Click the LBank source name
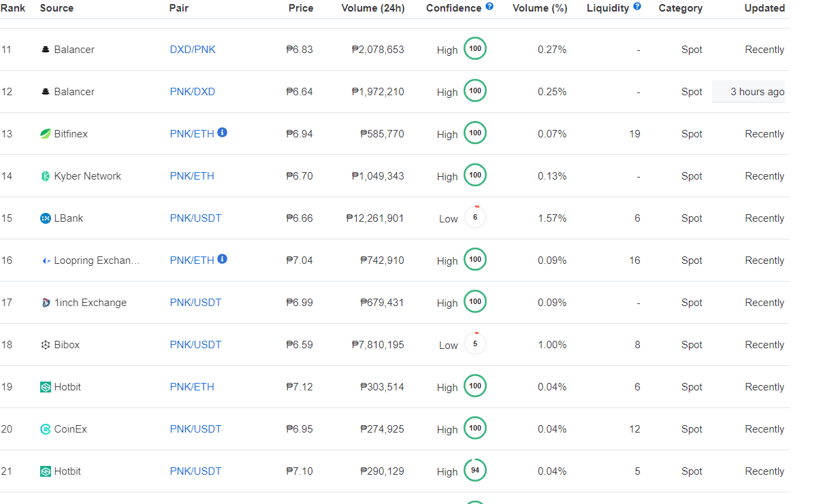 coord(69,218)
